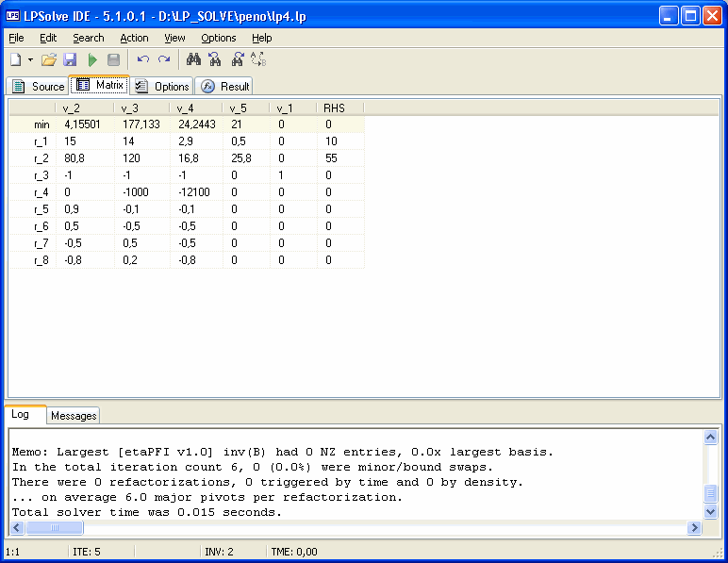
Task: Open the Options tab
Action: tap(162, 87)
